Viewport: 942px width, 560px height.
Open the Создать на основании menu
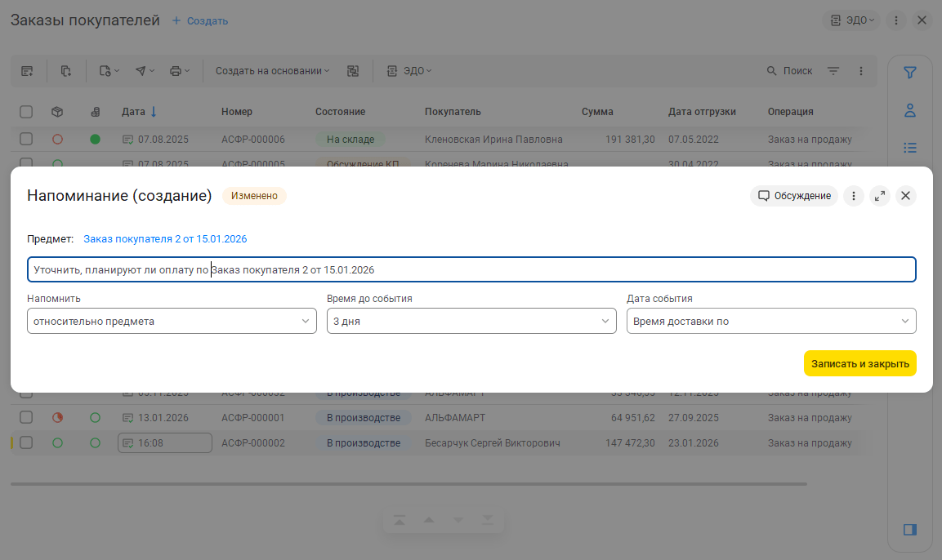(x=272, y=71)
